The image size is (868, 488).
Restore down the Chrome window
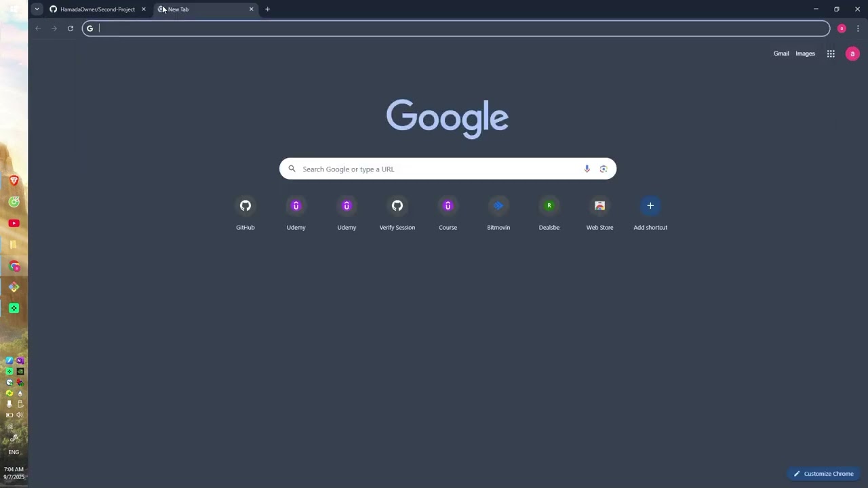pyautogui.click(x=837, y=9)
